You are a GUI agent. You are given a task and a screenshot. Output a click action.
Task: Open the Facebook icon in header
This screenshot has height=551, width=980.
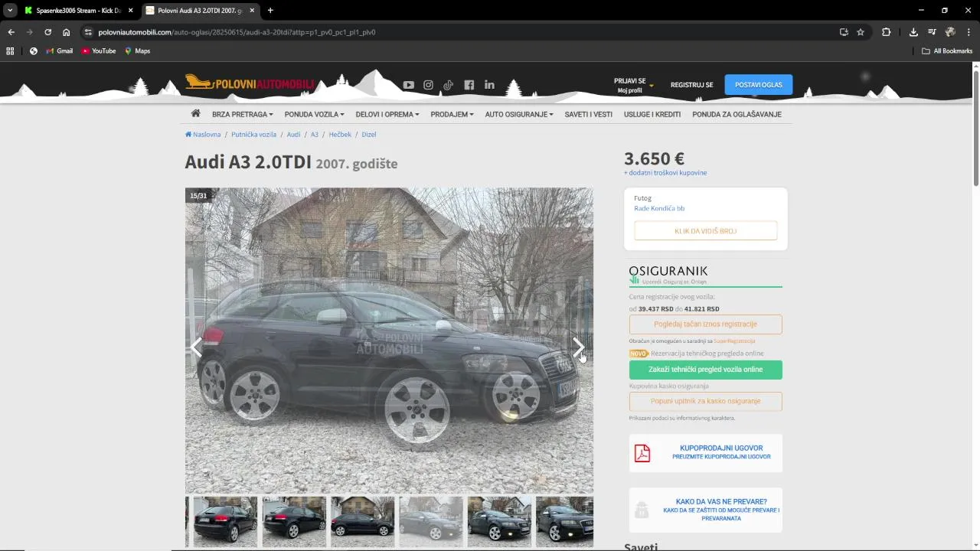pos(469,85)
